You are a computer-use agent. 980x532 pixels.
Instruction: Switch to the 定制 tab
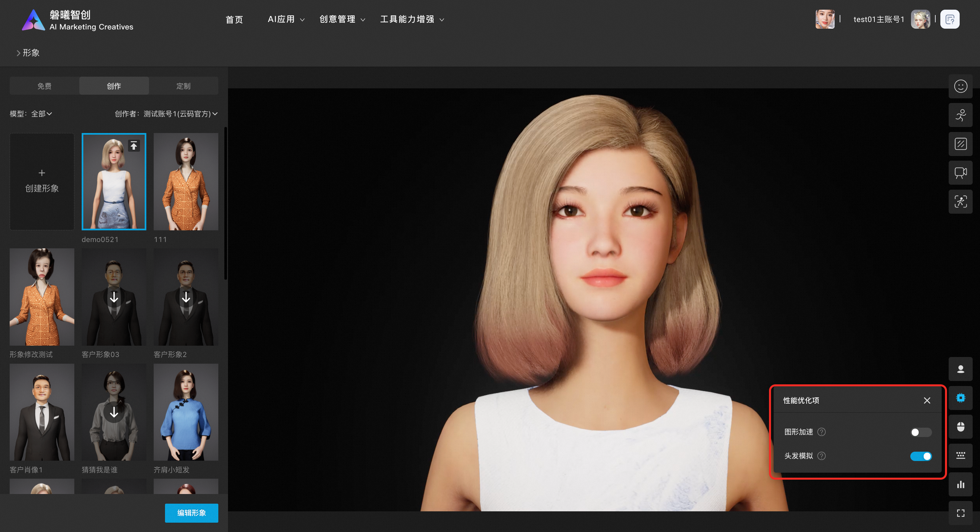[183, 86]
